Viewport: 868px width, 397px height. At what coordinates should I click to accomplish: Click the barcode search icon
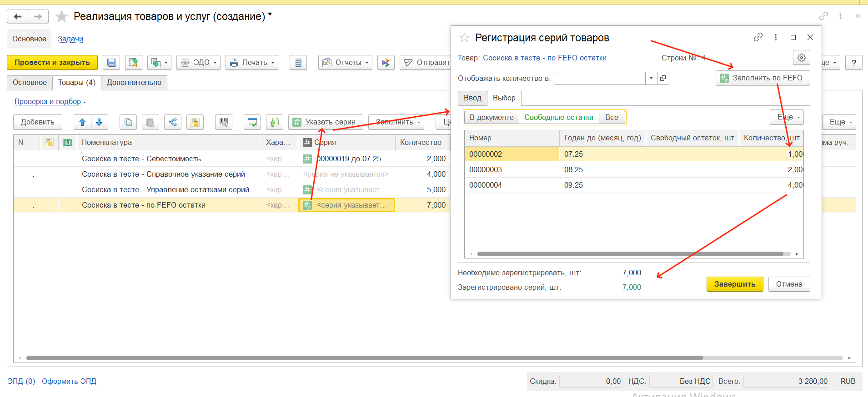223,122
